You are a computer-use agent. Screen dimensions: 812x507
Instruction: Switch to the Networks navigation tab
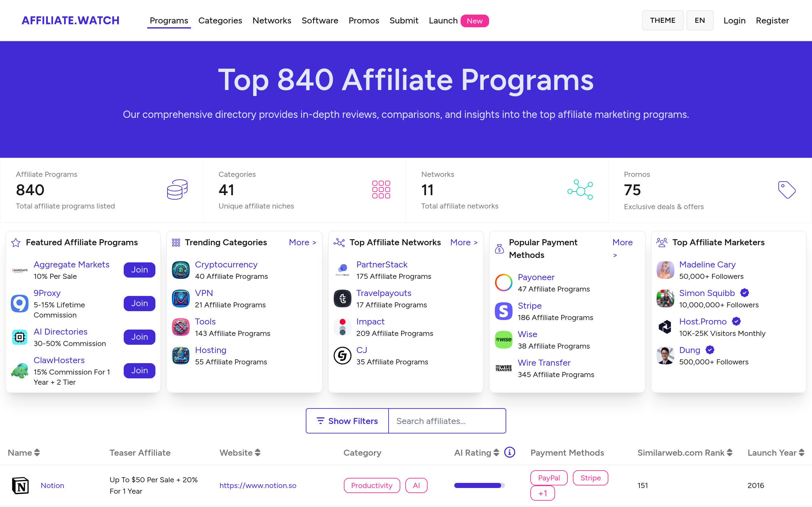click(x=272, y=21)
